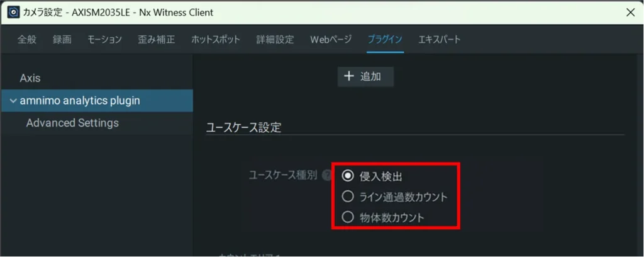
Task: Click the help icon beside ユースケース種別
Action: (x=327, y=176)
